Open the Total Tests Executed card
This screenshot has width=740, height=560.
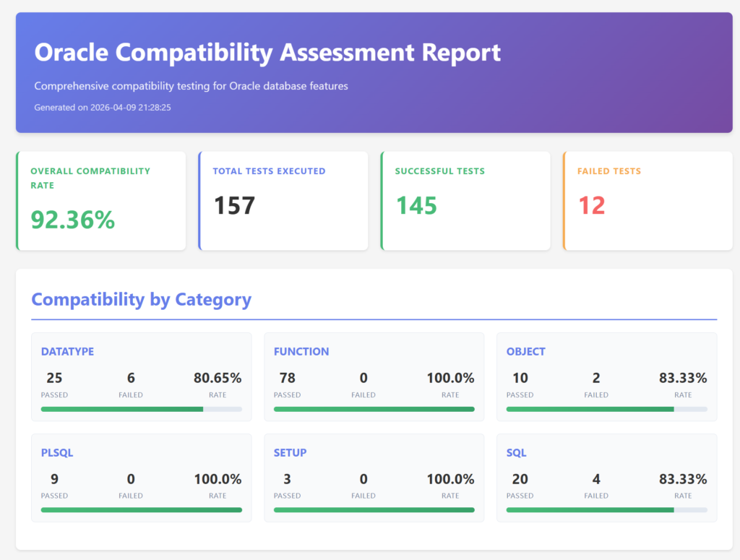point(283,201)
